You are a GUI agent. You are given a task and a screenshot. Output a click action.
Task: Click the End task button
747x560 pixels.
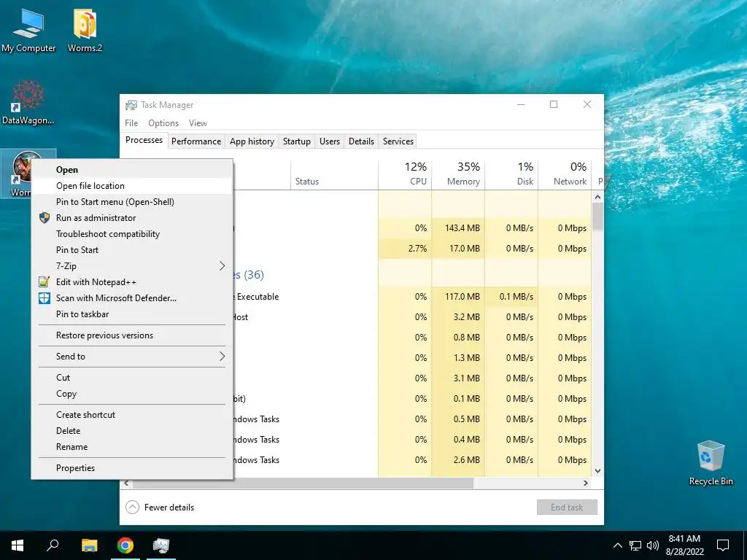tap(567, 507)
